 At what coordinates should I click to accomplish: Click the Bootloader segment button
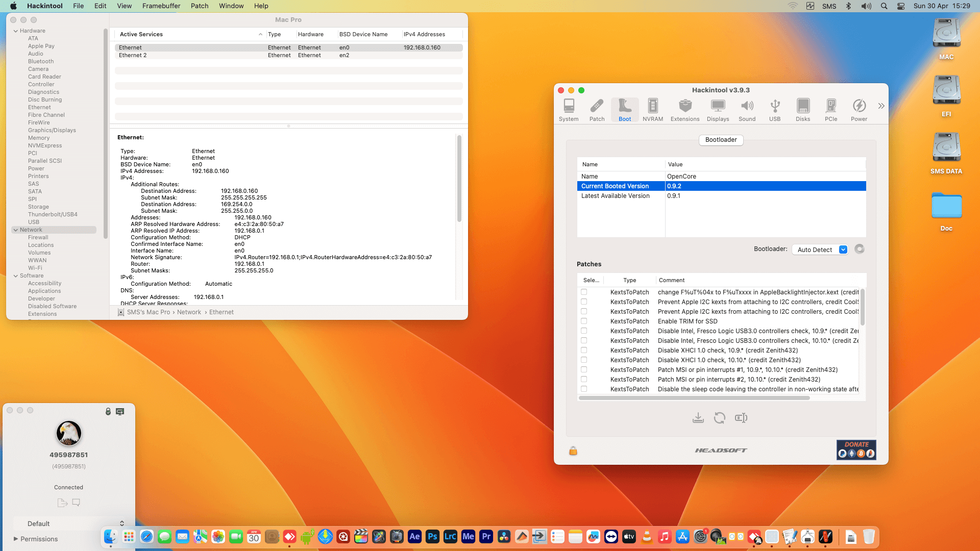721,140
